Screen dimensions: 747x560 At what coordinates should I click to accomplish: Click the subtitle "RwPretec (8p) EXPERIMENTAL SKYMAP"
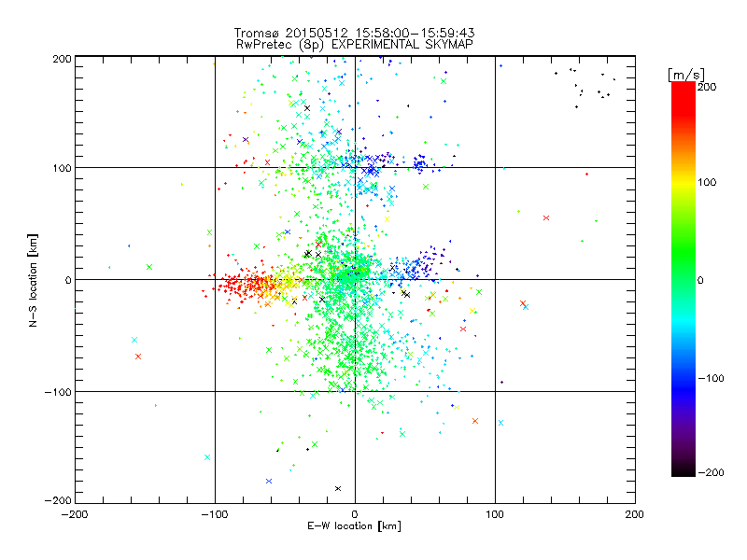click(x=355, y=44)
